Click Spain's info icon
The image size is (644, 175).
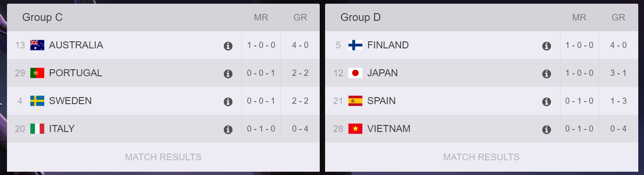[546, 102]
